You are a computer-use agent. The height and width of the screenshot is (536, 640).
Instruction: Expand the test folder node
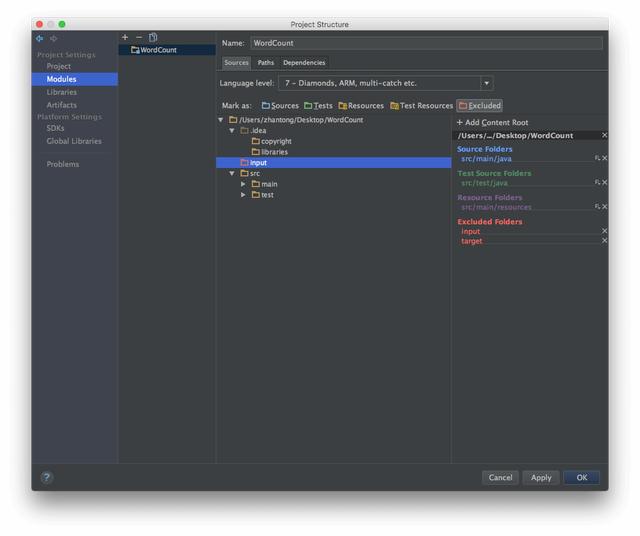[x=243, y=195]
